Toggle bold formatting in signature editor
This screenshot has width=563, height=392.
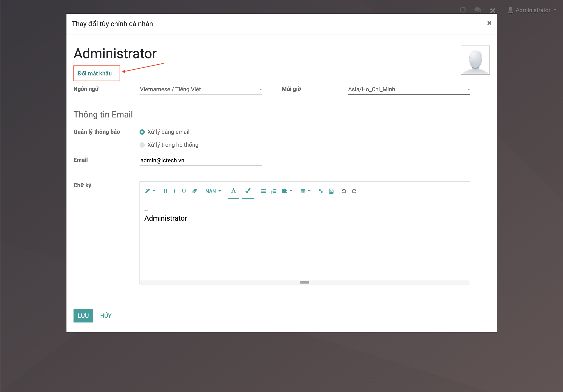click(165, 191)
